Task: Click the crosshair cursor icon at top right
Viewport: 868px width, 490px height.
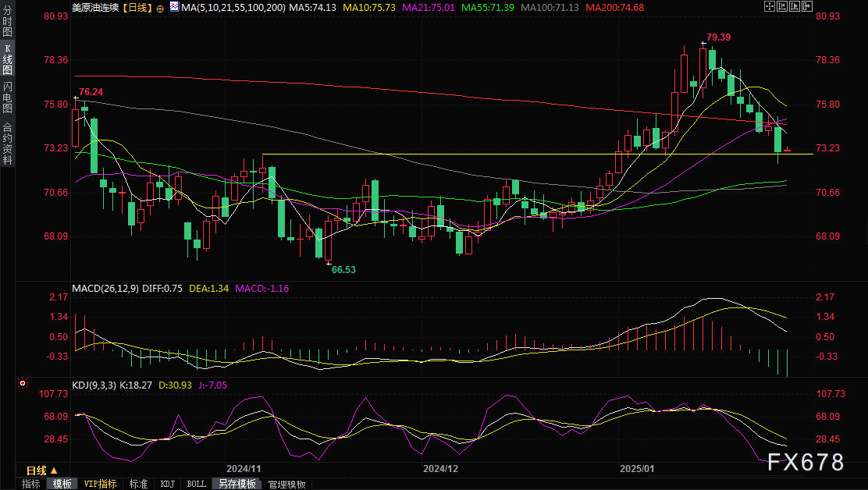Action: 770,7
